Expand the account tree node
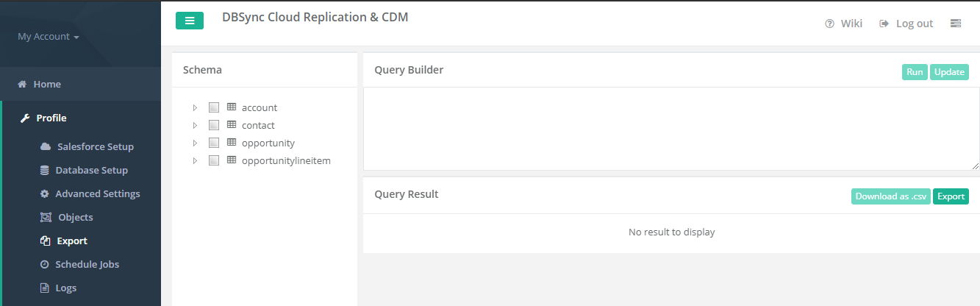The height and width of the screenshot is (306, 980). point(195,107)
